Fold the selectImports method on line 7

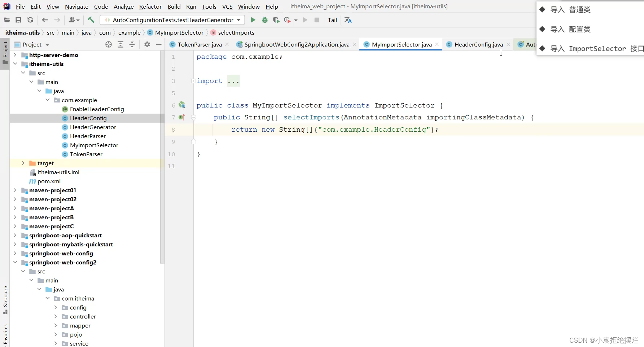point(194,117)
